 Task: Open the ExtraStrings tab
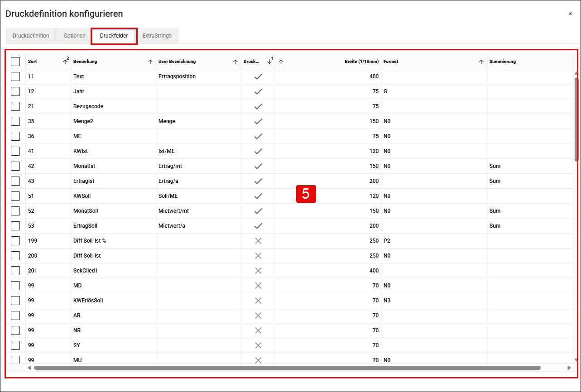[x=157, y=36]
